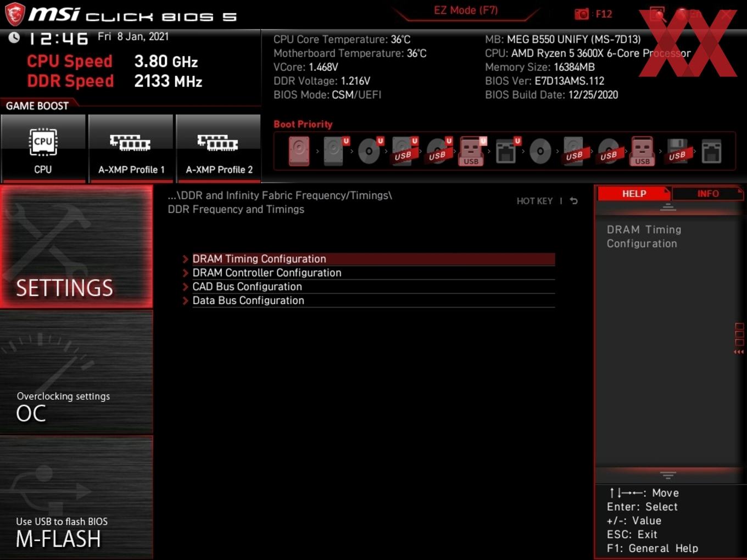
Task: Click CPU Core Temperature: 36°C text
Action: tap(342, 40)
